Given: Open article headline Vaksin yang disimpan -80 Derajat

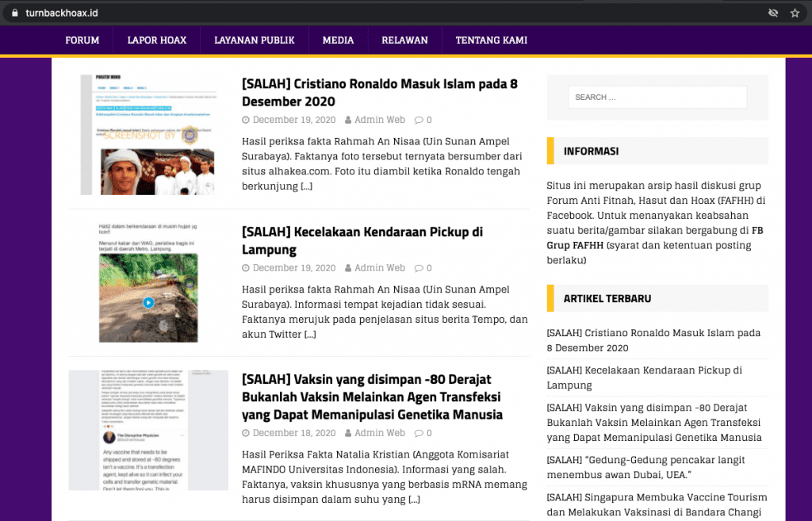Looking at the screenshot, I should pyautogui.click(x=373, y=397).
